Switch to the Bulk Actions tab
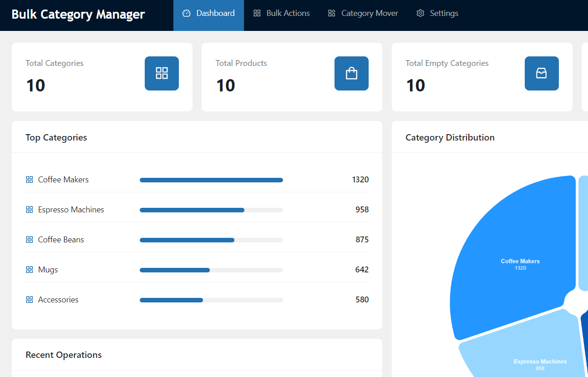This screenshot has width=588, height=377. pos(281,14)
